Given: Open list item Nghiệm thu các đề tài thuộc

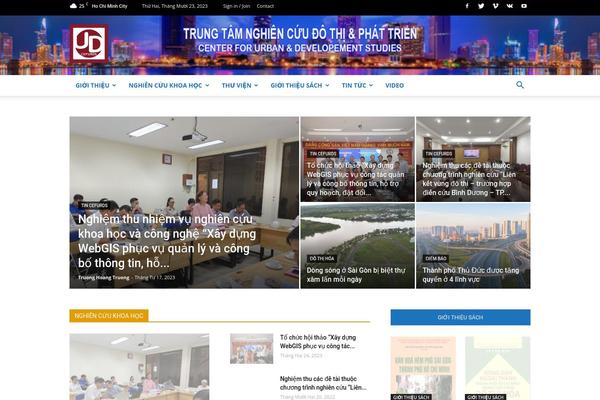Looking at the screenshot, I should (323, 383).
